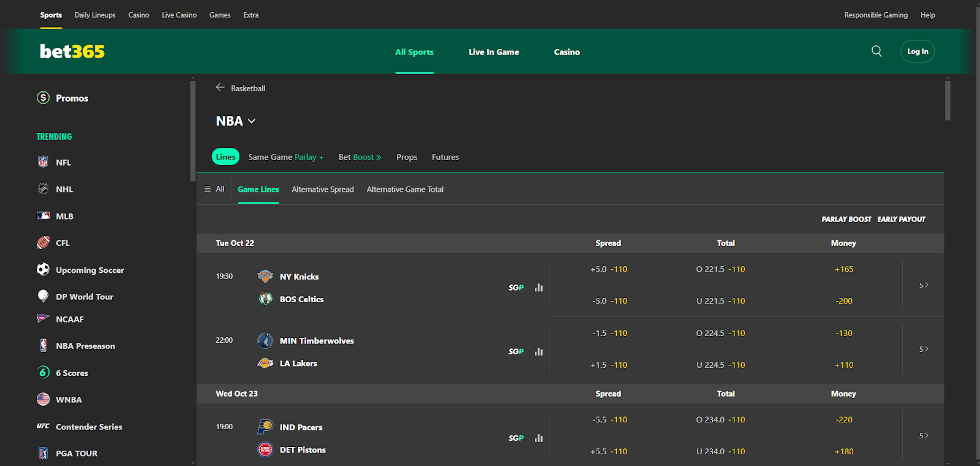Click the PGA TOUR logo icon
980x466 pixels.
43,453
